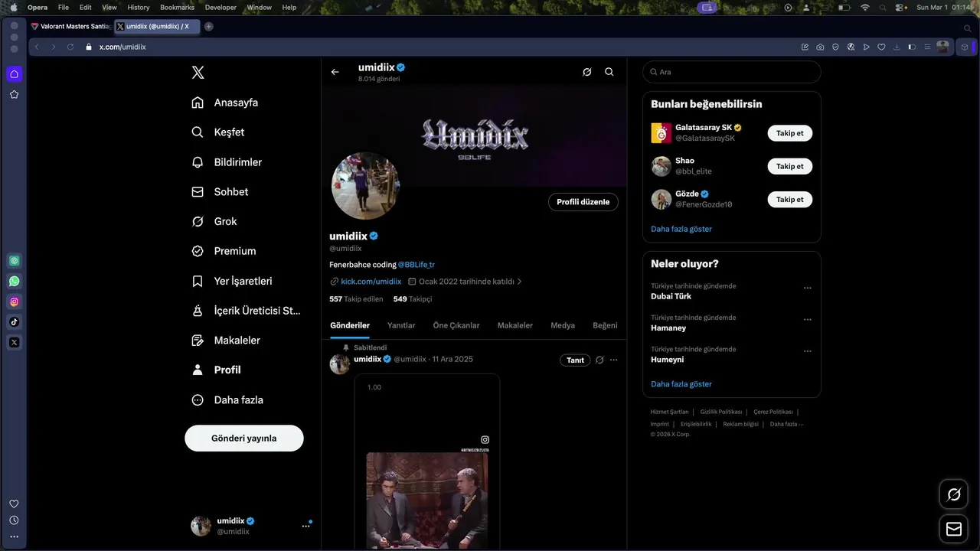Open the Umidiix banner image

[474, 136]
